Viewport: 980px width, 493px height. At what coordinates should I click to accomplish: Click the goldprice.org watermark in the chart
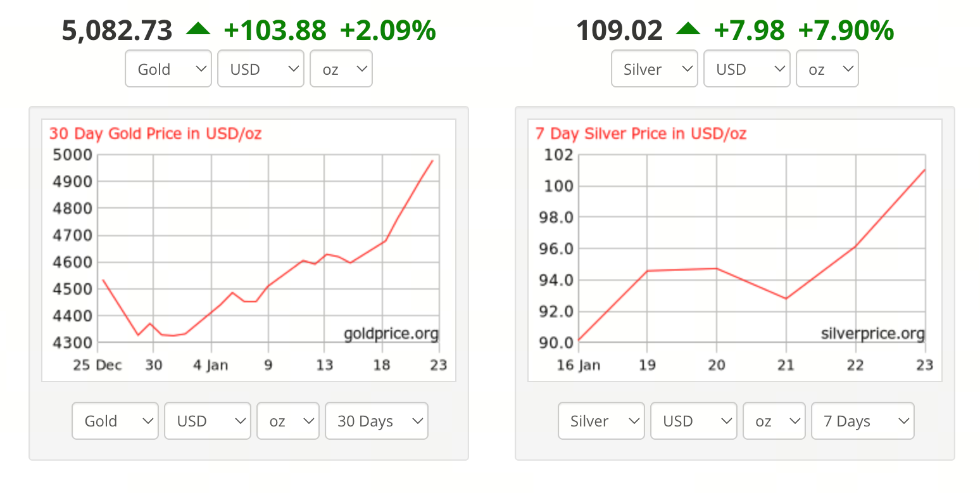click(391, 334)
